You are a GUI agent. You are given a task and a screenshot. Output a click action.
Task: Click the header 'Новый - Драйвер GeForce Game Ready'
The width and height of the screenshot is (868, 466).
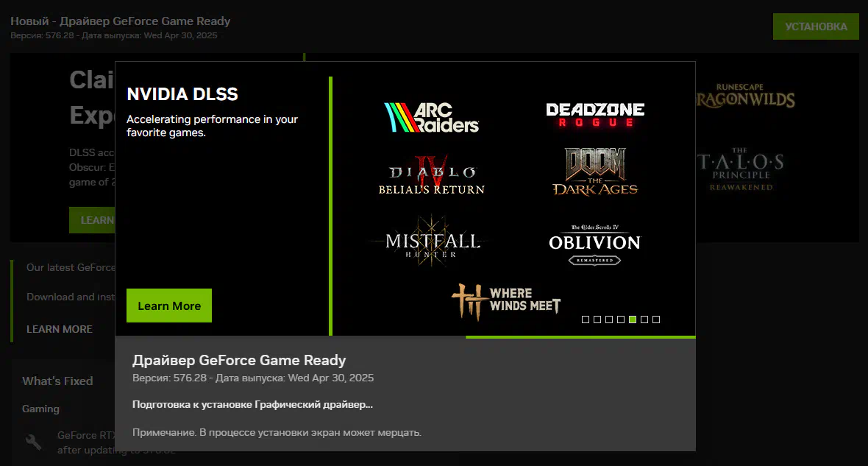click(120, 21)
